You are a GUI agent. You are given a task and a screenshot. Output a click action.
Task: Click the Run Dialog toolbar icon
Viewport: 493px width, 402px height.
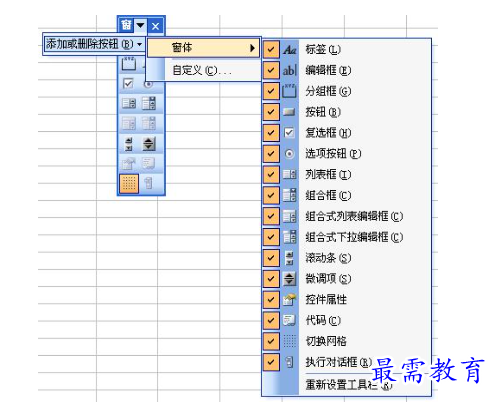(149, 183)
